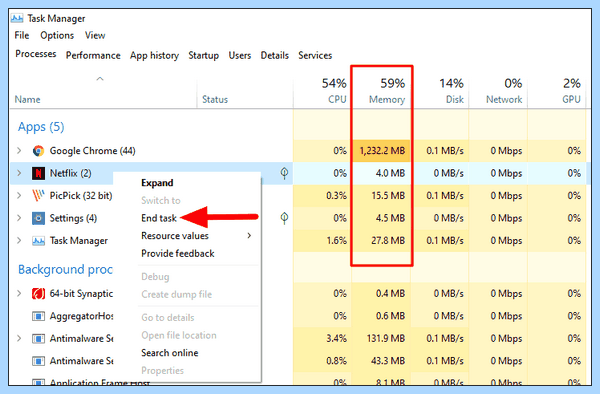Switch to the Details tab
This screenshot has width=600, height=394.
pos(275,55)
